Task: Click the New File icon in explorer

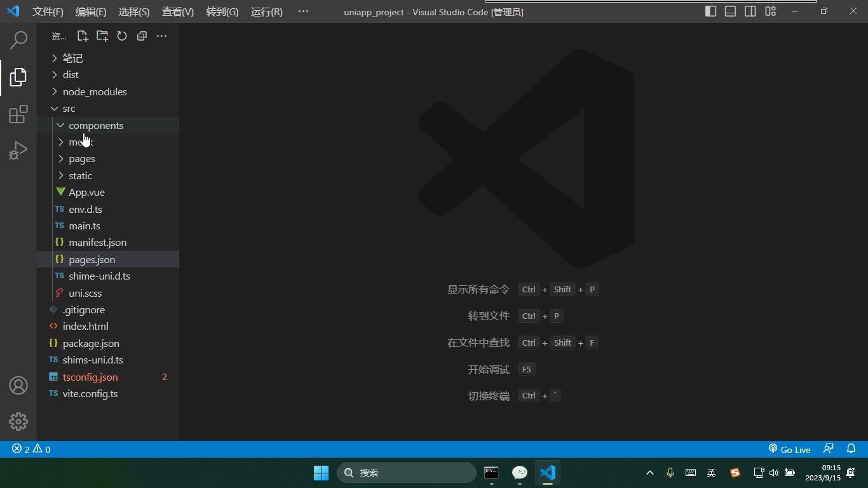Action: [x=83, y=36]
